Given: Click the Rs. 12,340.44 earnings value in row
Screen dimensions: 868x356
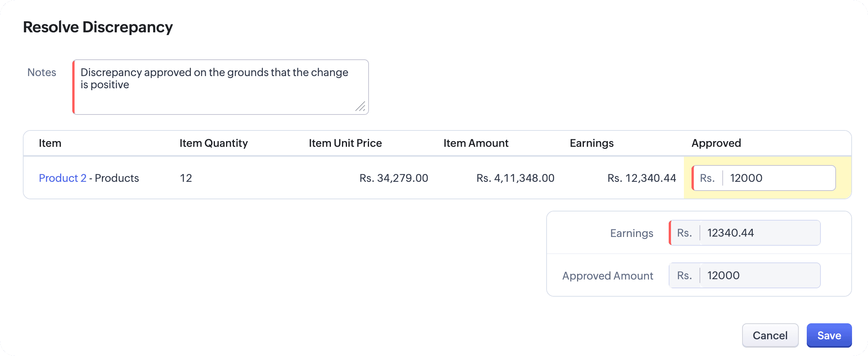Looking at the screenshot, I should coord(642,178).
